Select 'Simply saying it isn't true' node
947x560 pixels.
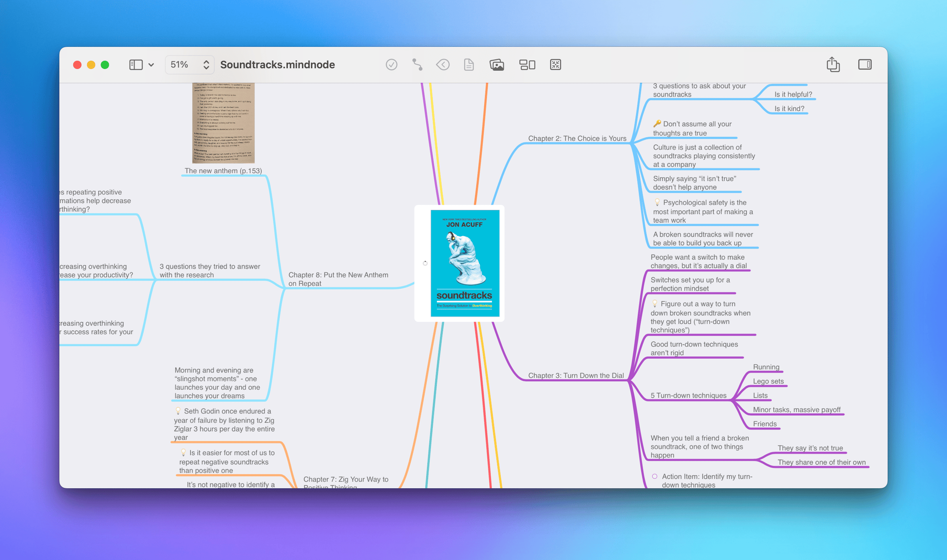[694, 183]
